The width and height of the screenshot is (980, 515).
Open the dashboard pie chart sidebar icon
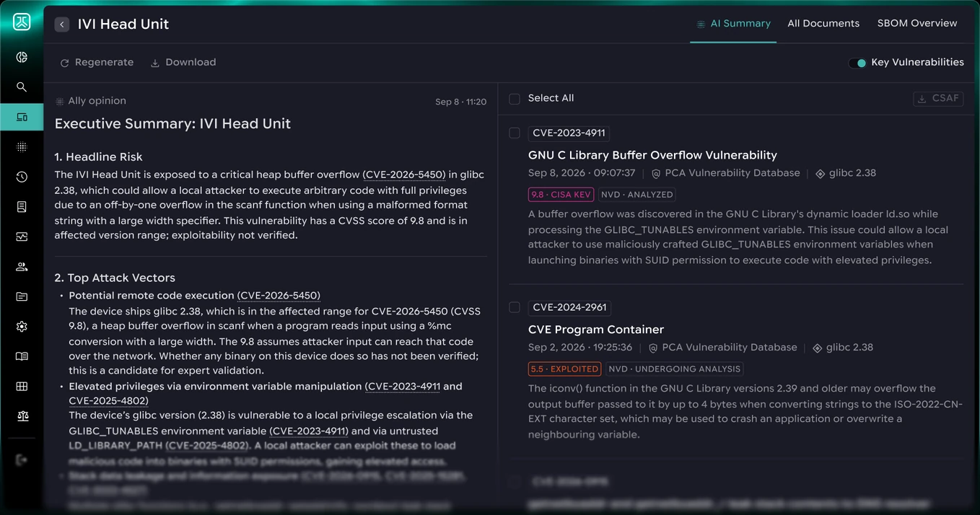pos(22,57)
